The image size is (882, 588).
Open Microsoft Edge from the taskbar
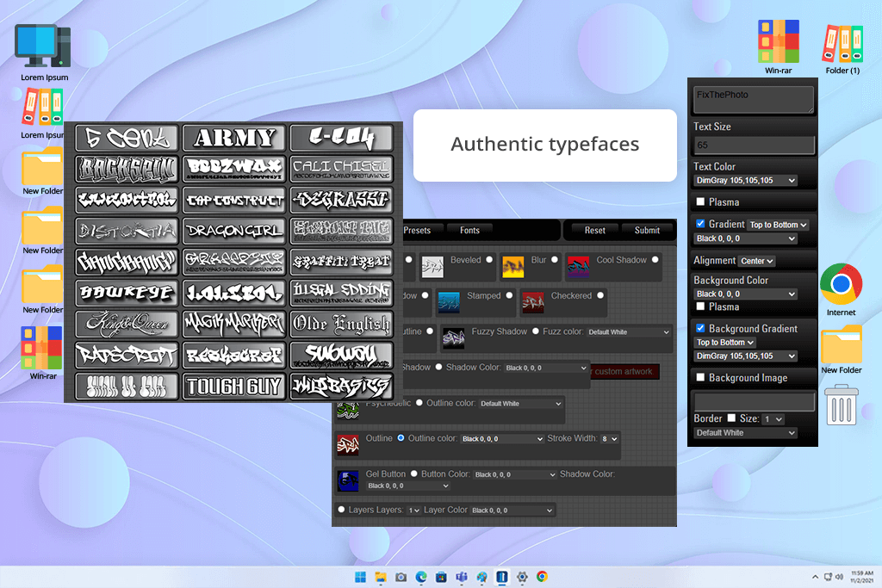[421, 577]
